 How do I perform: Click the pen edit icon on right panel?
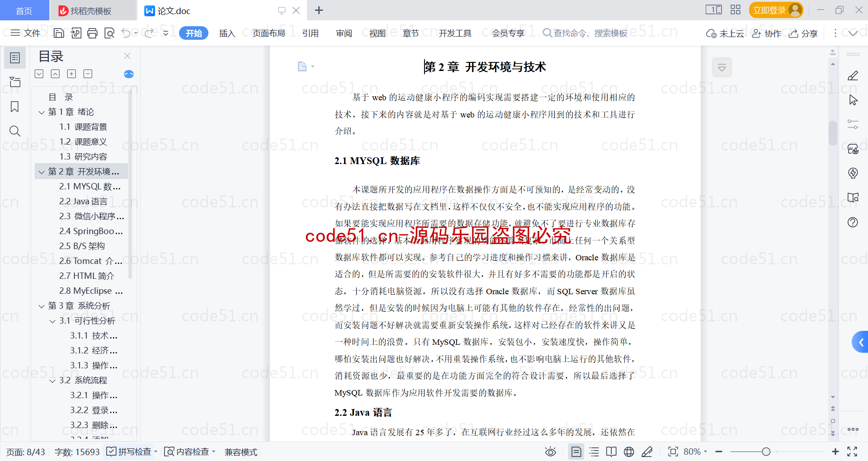point(853,75)
